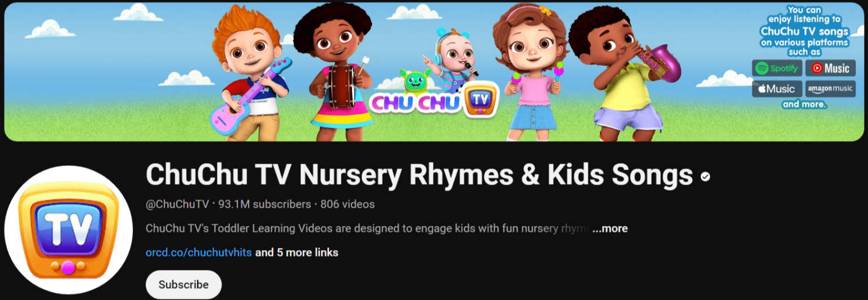The height and width of the screenshot is (300, 868).
Task: Click the ChuChu TV channel avatar icon
Action: click(60, 230)
